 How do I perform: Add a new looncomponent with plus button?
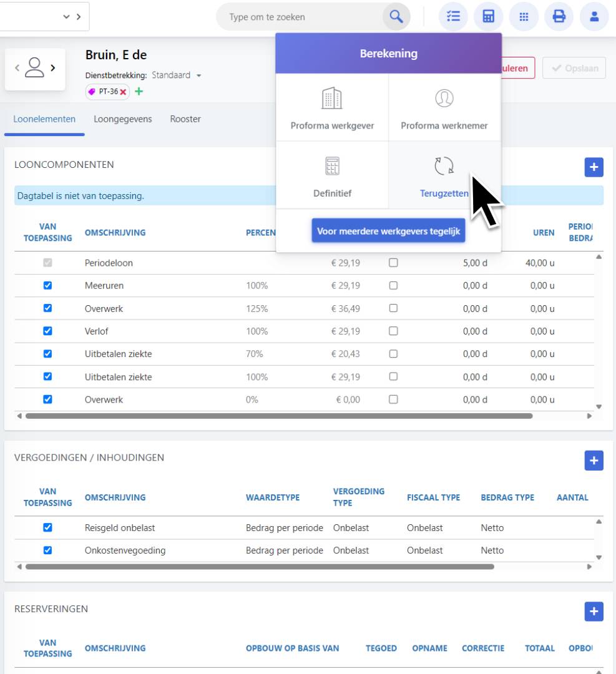point(594,167)
